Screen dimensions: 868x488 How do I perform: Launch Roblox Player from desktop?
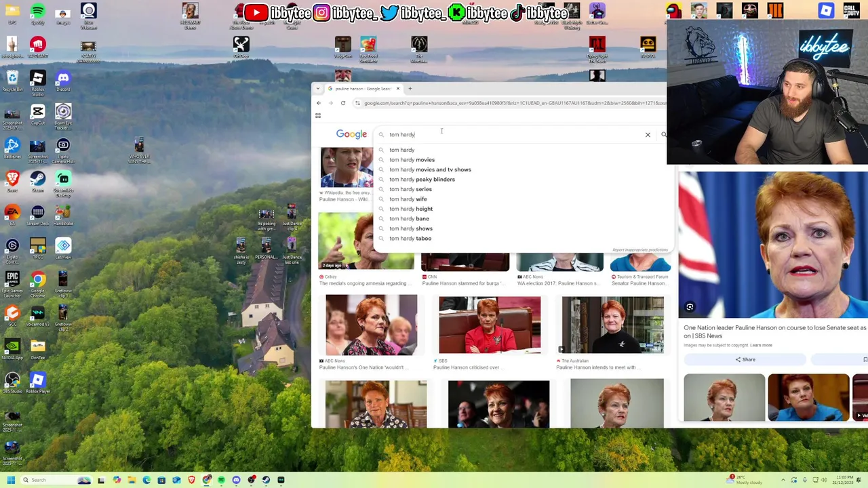click(37, 382)
